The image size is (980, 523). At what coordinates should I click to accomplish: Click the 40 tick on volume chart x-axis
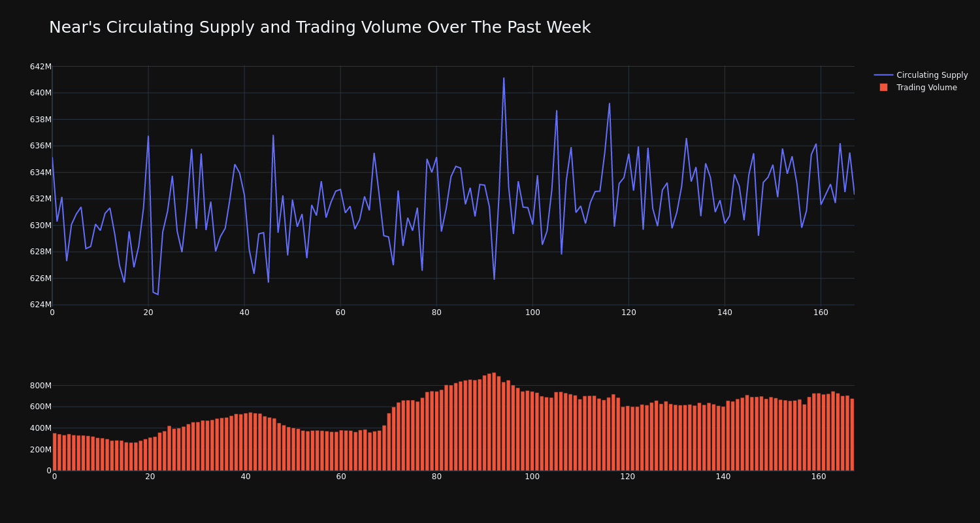point(246,477)
